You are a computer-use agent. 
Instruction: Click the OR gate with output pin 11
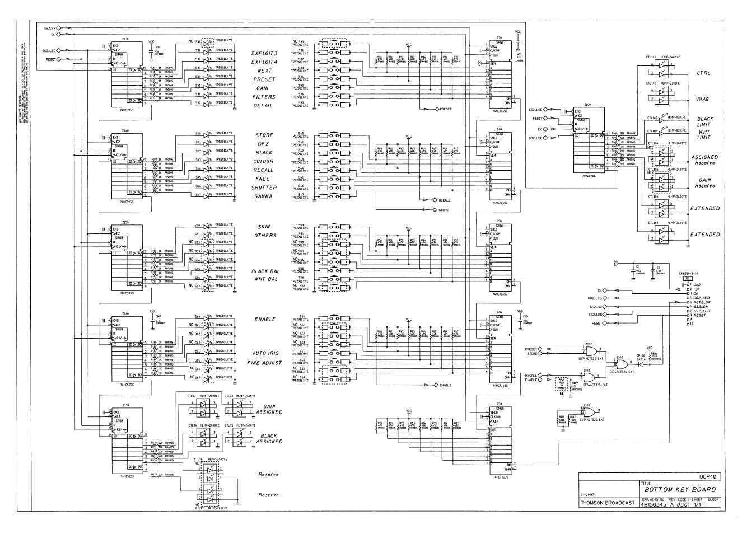[589, 411]
